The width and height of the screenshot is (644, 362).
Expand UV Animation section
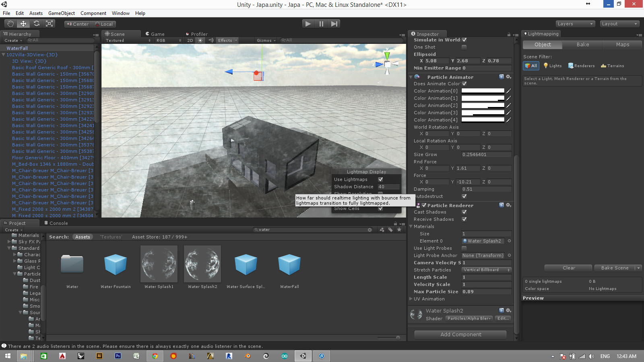pyautogui.click(x=411, y=299)
